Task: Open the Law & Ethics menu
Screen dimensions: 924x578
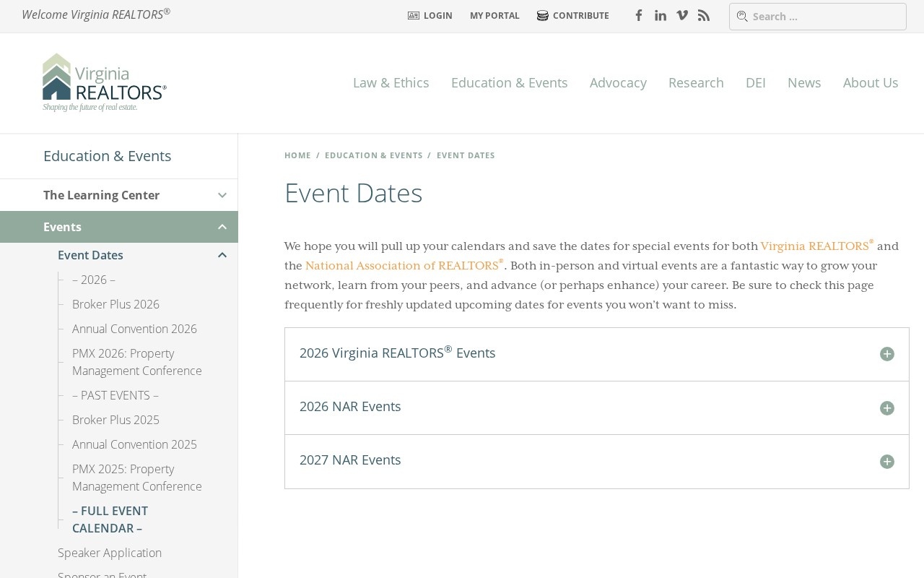Action: pyautogui.click(x=391, y=83)
